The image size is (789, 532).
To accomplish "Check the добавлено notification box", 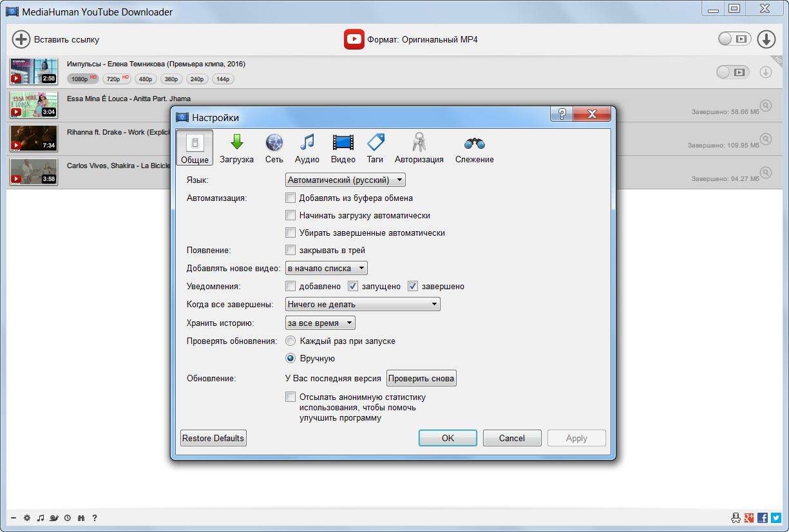I will (290, 286).
